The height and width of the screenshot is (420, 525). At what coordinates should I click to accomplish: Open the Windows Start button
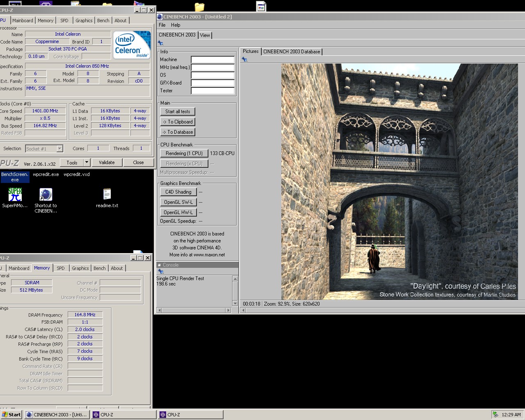(x=11, y=414)
